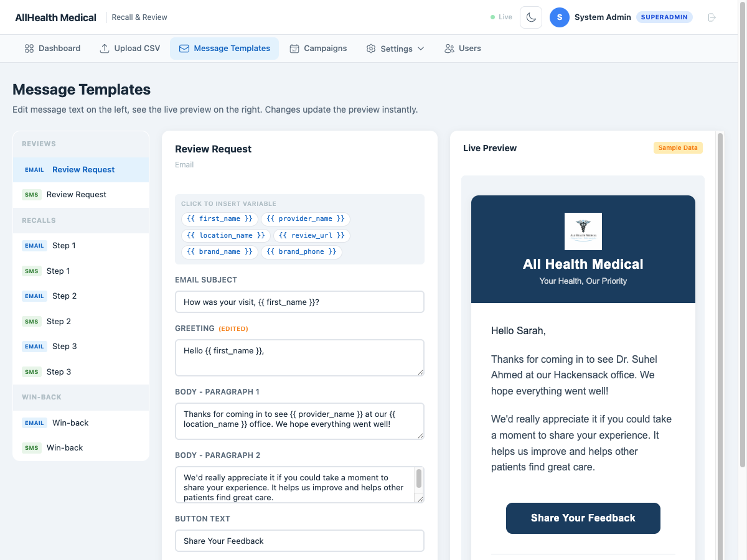This screenshot has width=747, height=560.
Task: Click inside the Email Subject field
Action: (x=299, y=301)
